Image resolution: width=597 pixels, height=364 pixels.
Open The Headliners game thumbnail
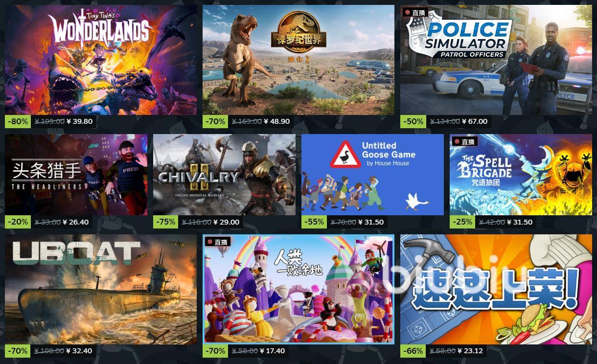coord(76,175)
